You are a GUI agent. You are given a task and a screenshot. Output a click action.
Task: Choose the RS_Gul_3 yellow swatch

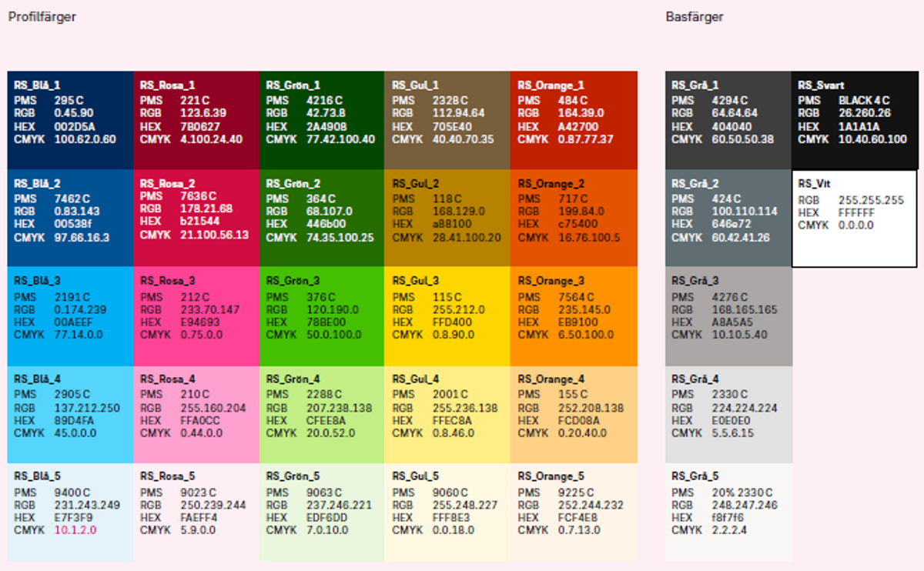[x=447, y=316]
